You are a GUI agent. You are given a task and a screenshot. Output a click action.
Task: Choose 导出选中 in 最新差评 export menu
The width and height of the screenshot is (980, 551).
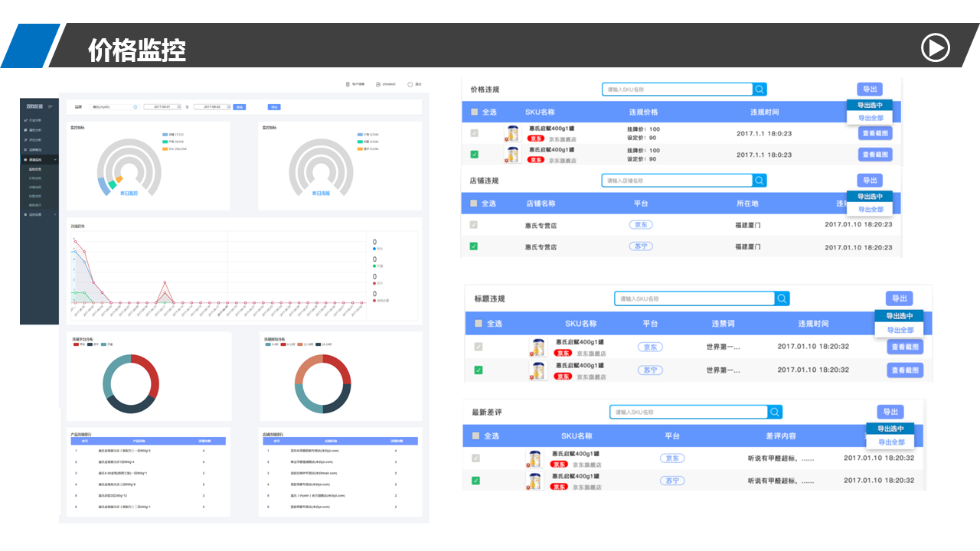[890, 429]
